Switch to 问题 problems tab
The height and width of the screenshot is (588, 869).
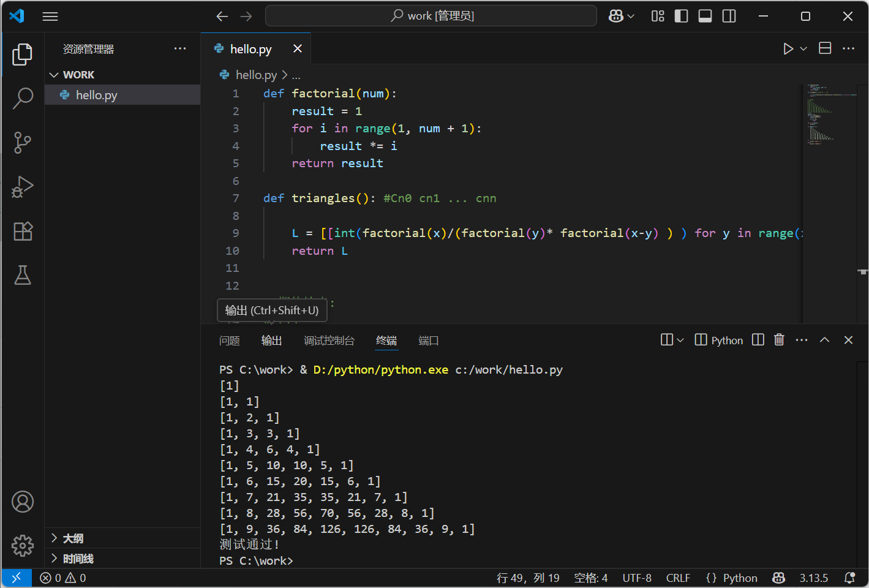tap(230, 341)
